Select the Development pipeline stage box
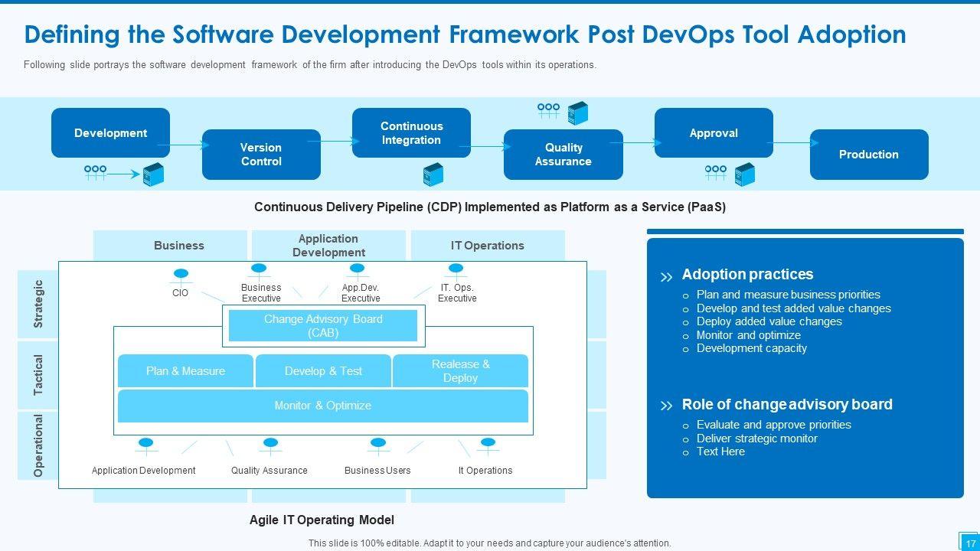 coord(110,133)
